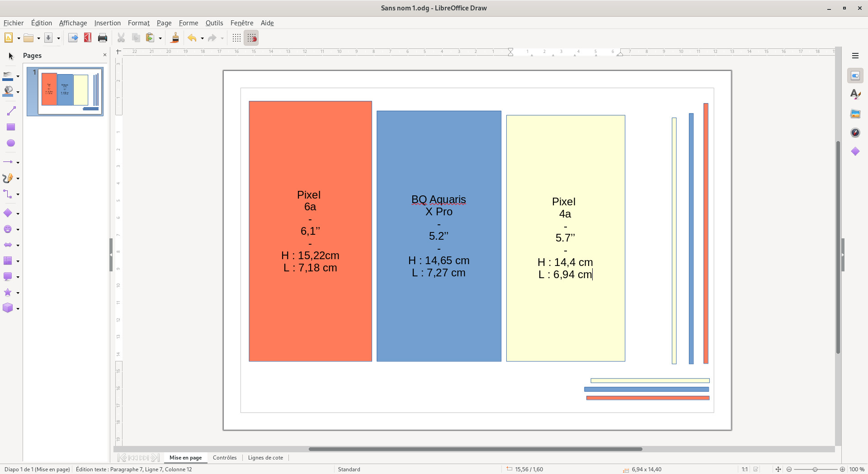Copy with the Copy toolbar icon
Screen dimensions: 868x474
[136, 38]
